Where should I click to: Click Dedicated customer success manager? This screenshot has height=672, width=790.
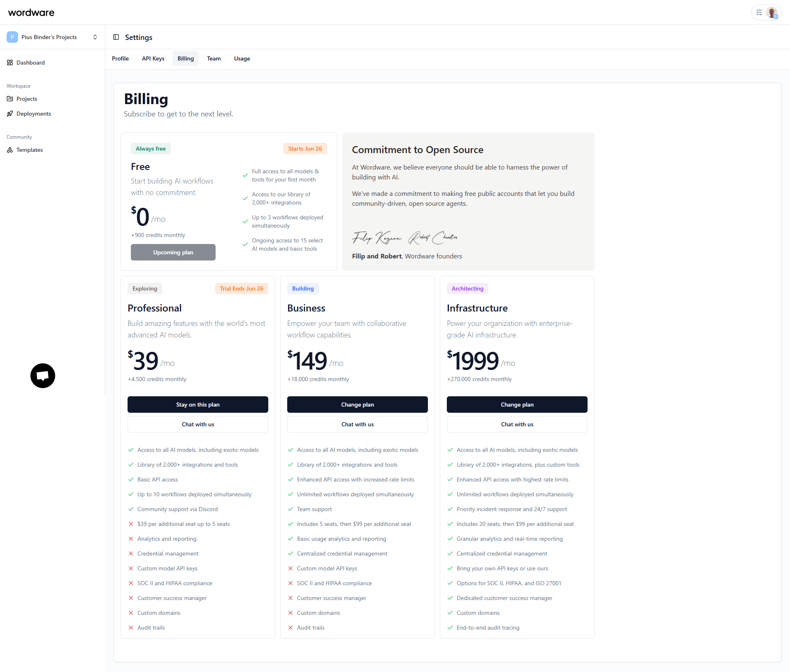pyautogui.click(x=504, y=598)
